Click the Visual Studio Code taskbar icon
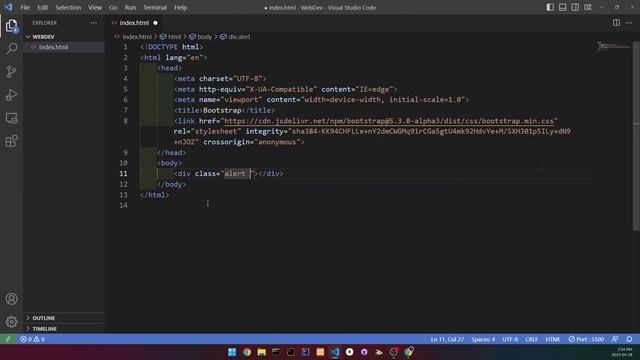The height and width of the screenshot is (360, 640). [x=335, y=352]
